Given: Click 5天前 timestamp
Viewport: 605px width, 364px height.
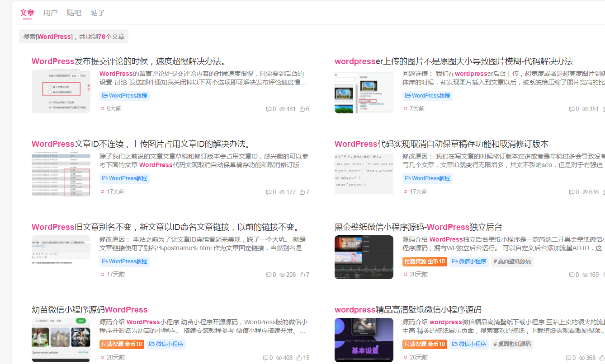Looking at the screenshot, I should [x=114, y=109].
